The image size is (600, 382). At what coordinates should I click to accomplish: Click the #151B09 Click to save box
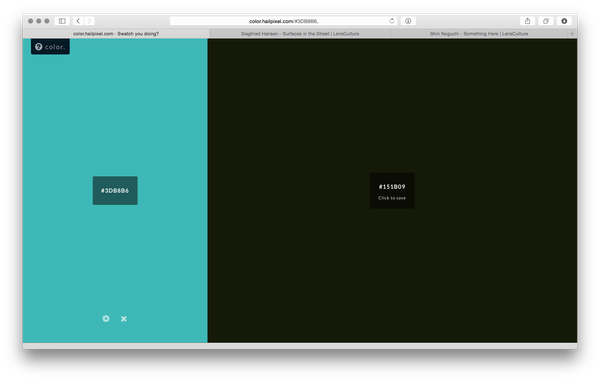click(x=392, y=191)
